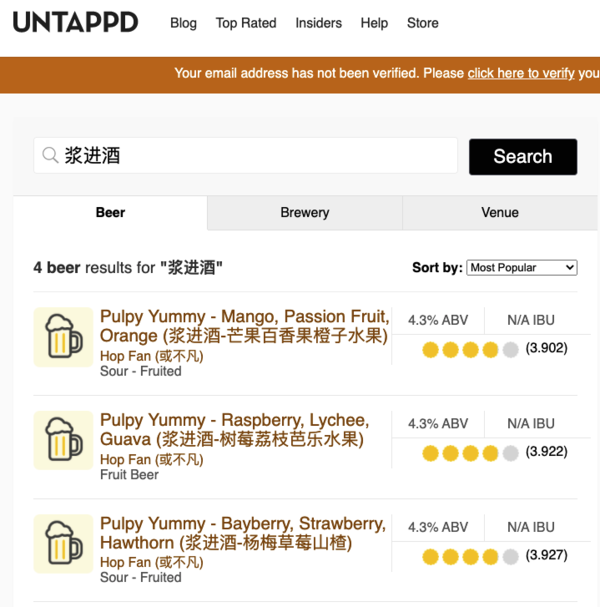
Task: Open Pulpy Yummy Mango, Passion Fruit, Orange beer
Action: tap(245, 326)
